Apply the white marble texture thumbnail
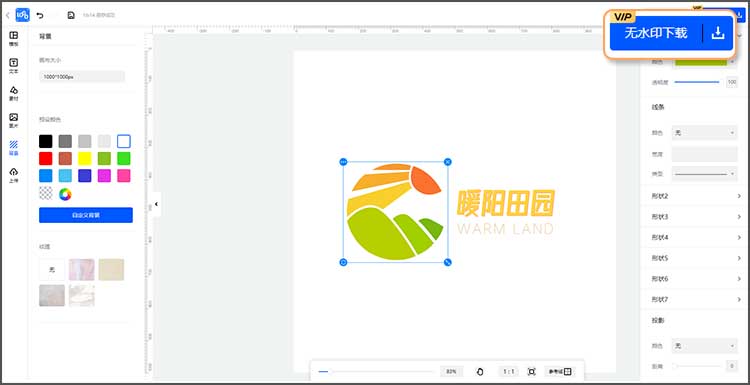Image resolution: width=750 pixels, height=385 pixels. pos(82,296)
